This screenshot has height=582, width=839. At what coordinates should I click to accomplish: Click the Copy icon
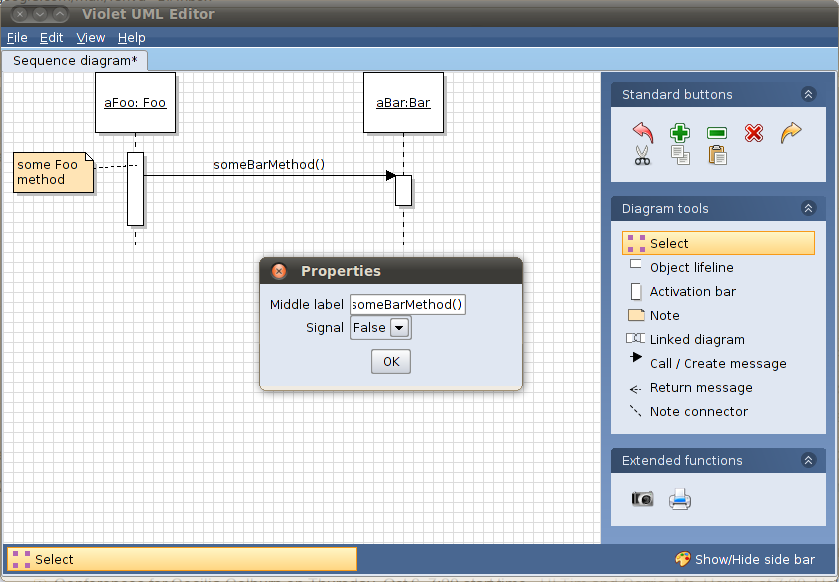pos(680,155)
